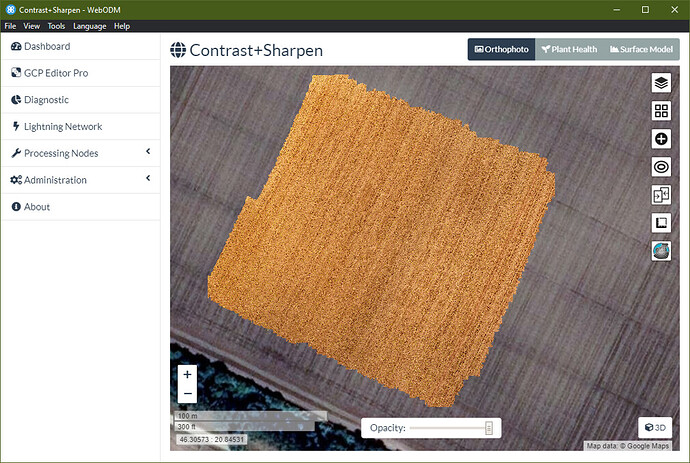This screenshot has width=690, height=463.
Task: Zoom out on the map
Action: tap(187, 393)
